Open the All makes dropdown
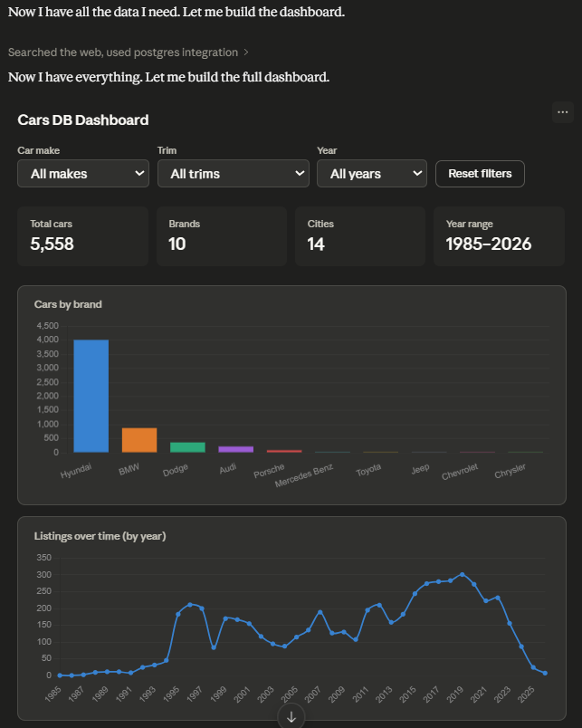This screenshot has height=728, width=582. [x=83, y=174]
